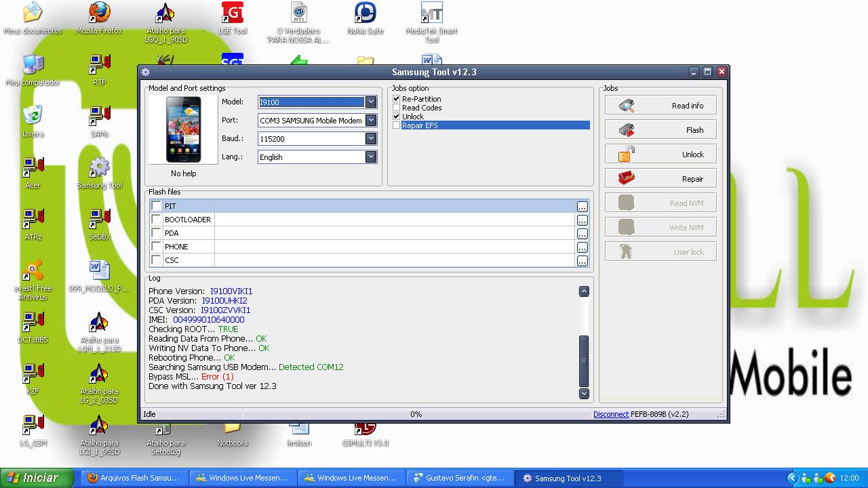The image size is (868, 488).
Task: Click the Unlock job button
Action: pyautogui.click(x=660, y=155)
